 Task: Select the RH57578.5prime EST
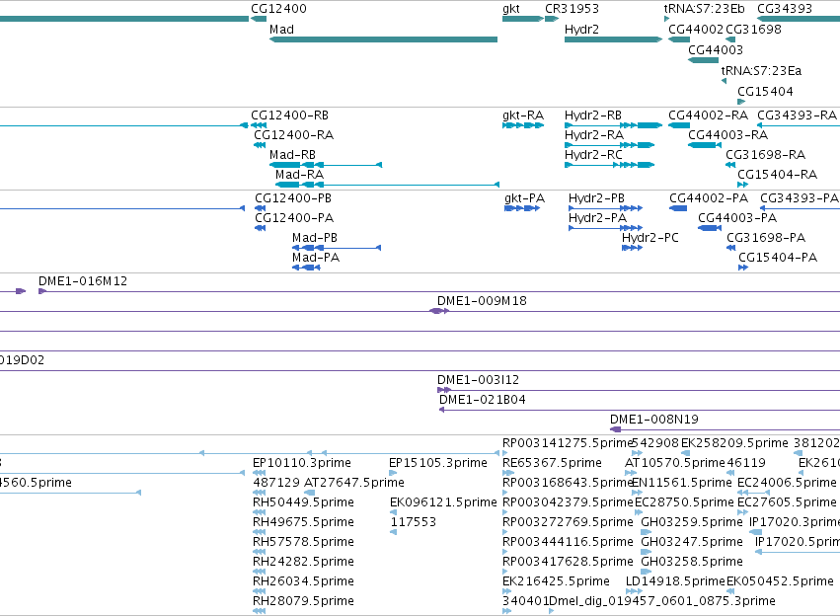click(260, 552)
